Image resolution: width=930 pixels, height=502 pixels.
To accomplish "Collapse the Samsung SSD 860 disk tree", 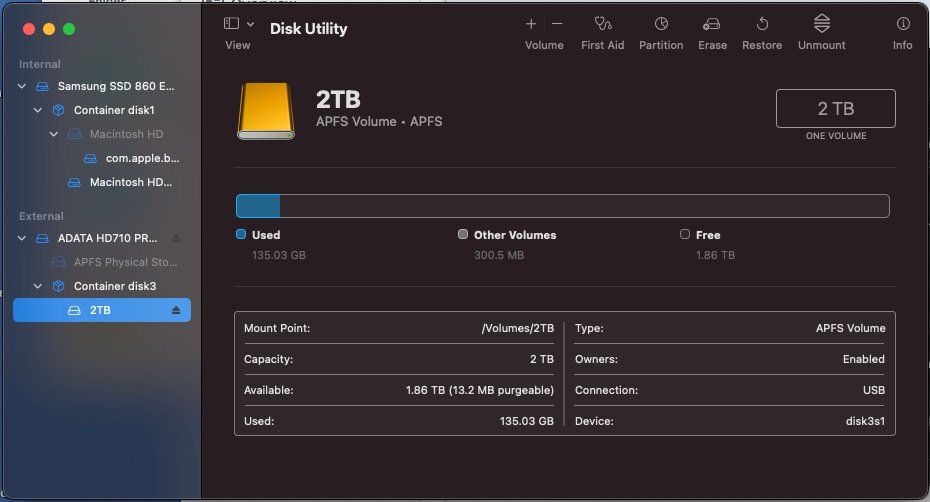I will point(22,86).
